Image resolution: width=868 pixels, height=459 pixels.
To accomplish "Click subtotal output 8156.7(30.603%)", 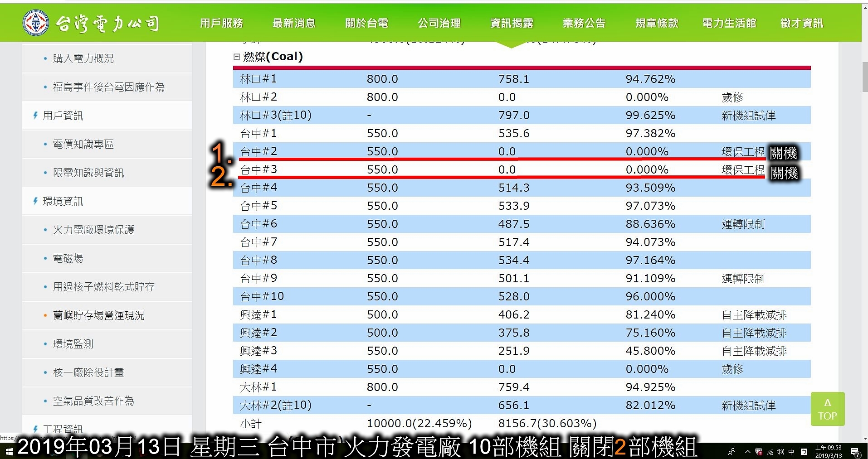I will click(x=547, y=423).
